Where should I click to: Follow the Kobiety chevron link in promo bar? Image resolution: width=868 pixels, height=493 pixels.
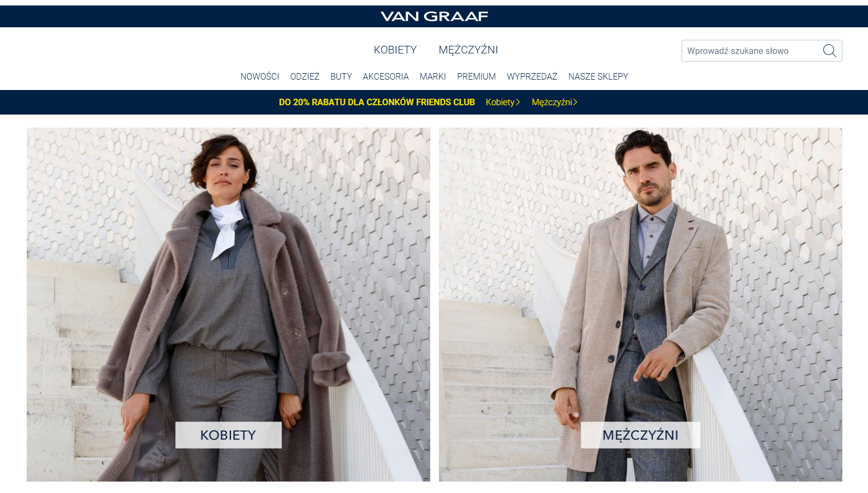(x=503, y=102)
